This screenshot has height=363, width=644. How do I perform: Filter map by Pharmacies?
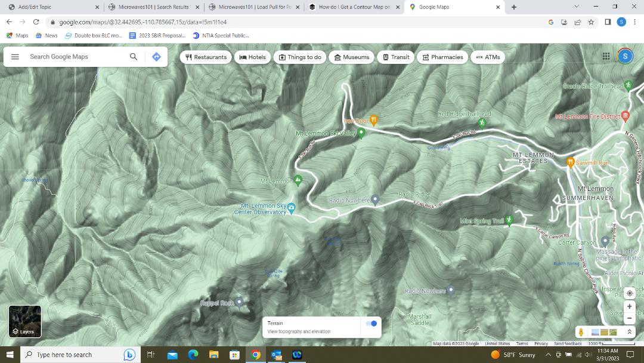pyautogui.click(x=442, y=57)
